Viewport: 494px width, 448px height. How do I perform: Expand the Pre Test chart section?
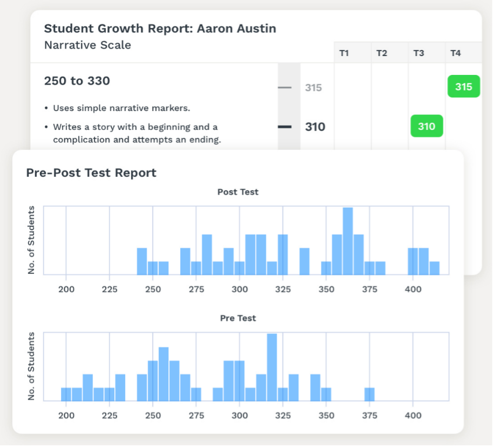[x=238, y=318]
